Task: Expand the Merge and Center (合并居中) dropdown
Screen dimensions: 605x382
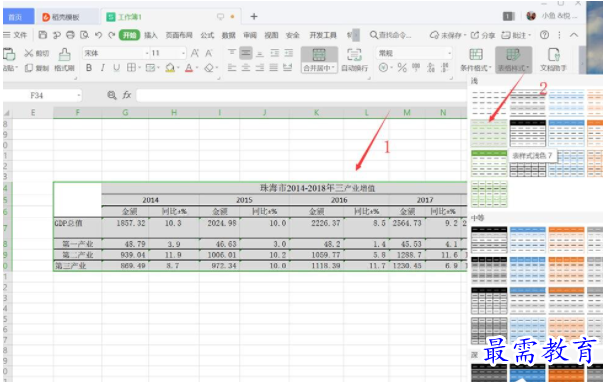Action: pyautogui.click(x=319, y=68)
